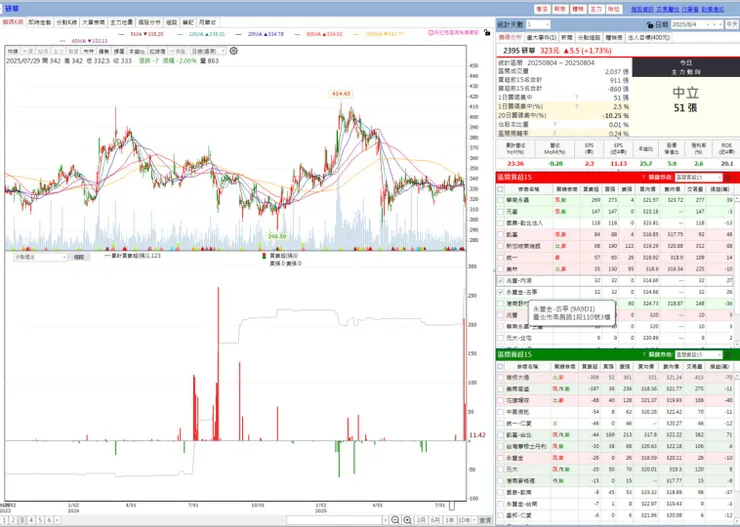
Task: Go to chart page 5
Action: pos(40,520)
